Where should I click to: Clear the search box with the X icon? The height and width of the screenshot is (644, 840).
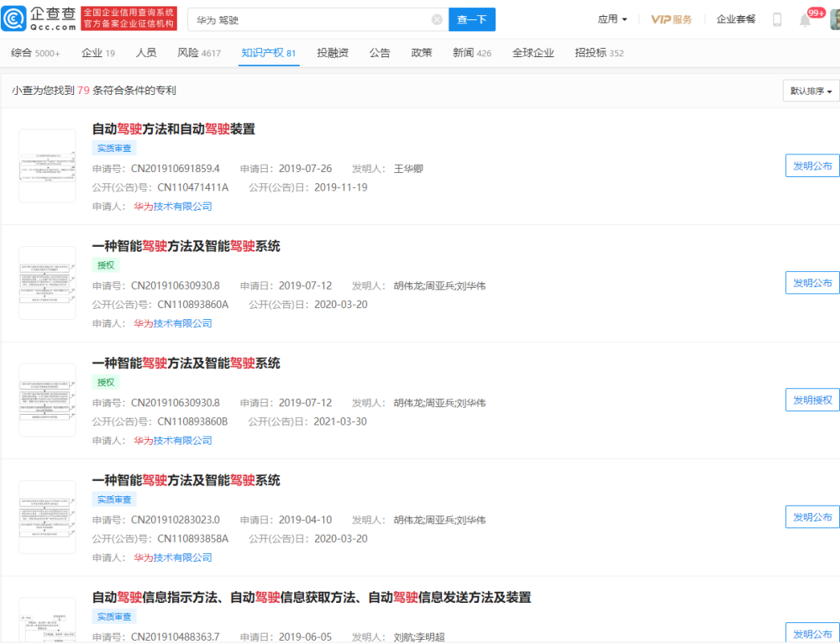pos(437,20)
